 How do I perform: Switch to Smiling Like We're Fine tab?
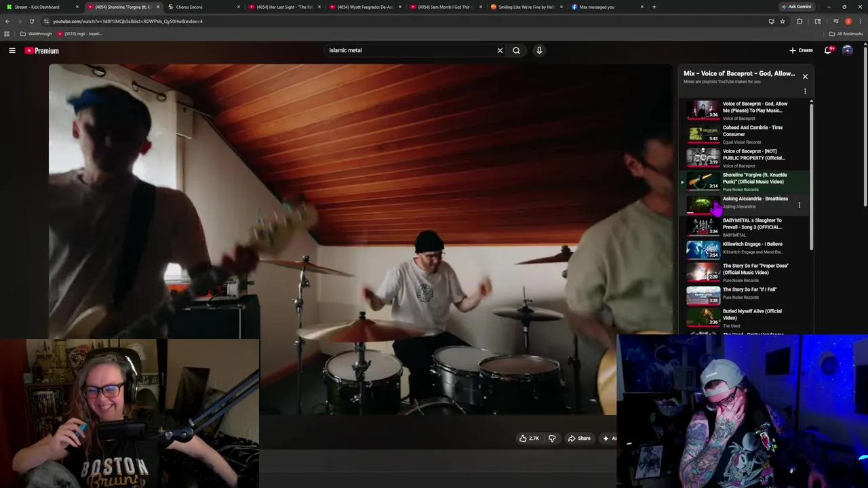coord(526,7)
